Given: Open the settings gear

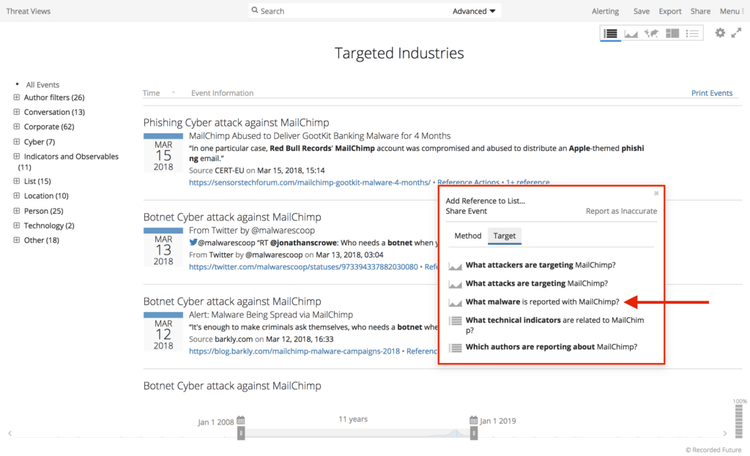Looking at the screenshot, I should click(x=720, y=33).
